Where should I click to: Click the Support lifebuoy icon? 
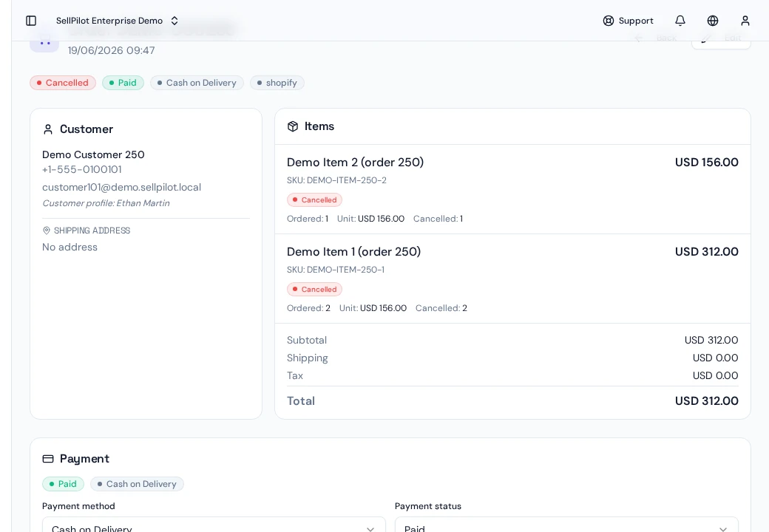[x=608, y=21]
